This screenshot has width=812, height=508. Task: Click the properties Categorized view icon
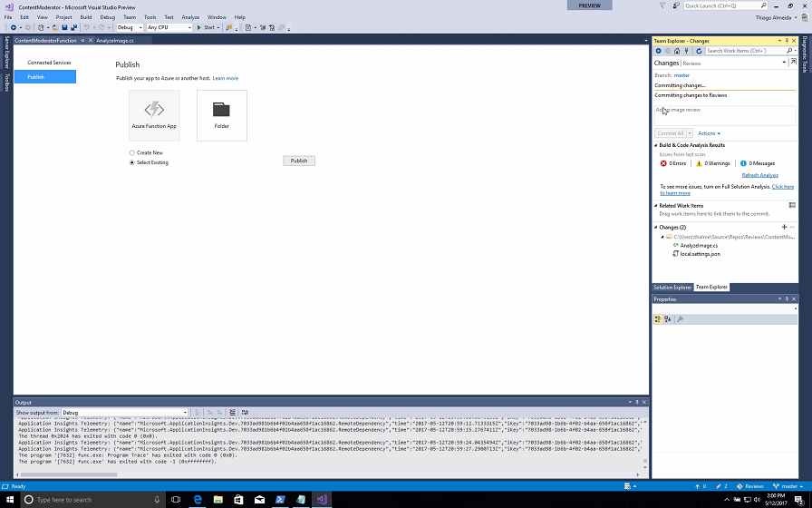658,319
